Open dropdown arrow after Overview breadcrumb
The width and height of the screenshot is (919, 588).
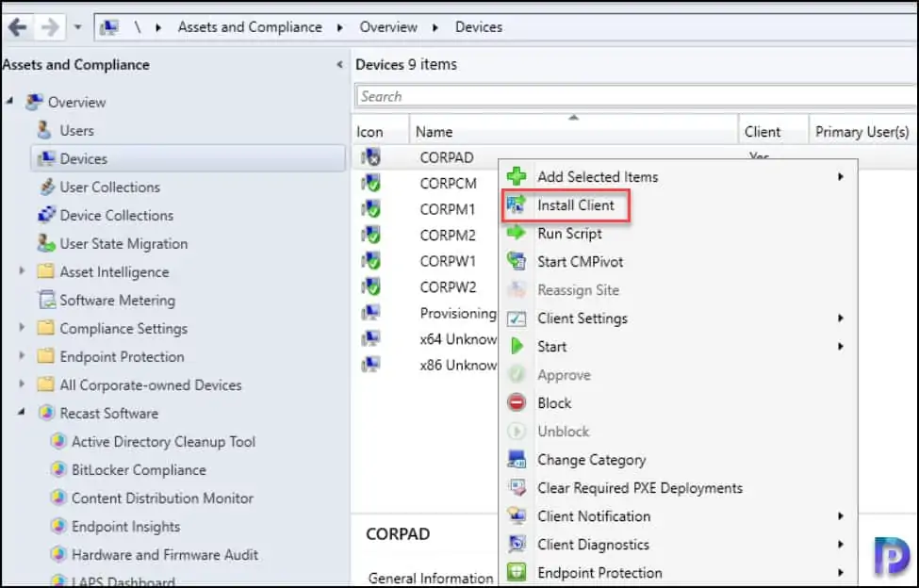pos(435,27)
